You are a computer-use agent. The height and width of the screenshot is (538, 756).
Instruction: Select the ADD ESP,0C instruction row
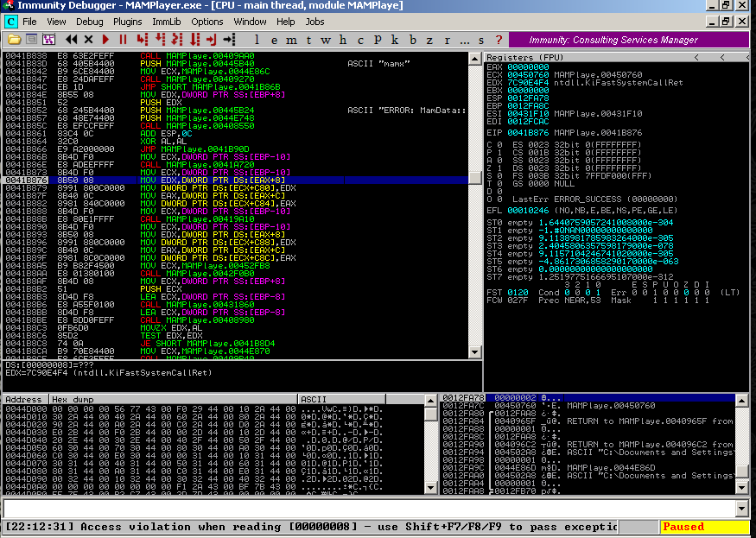(236, 134)
